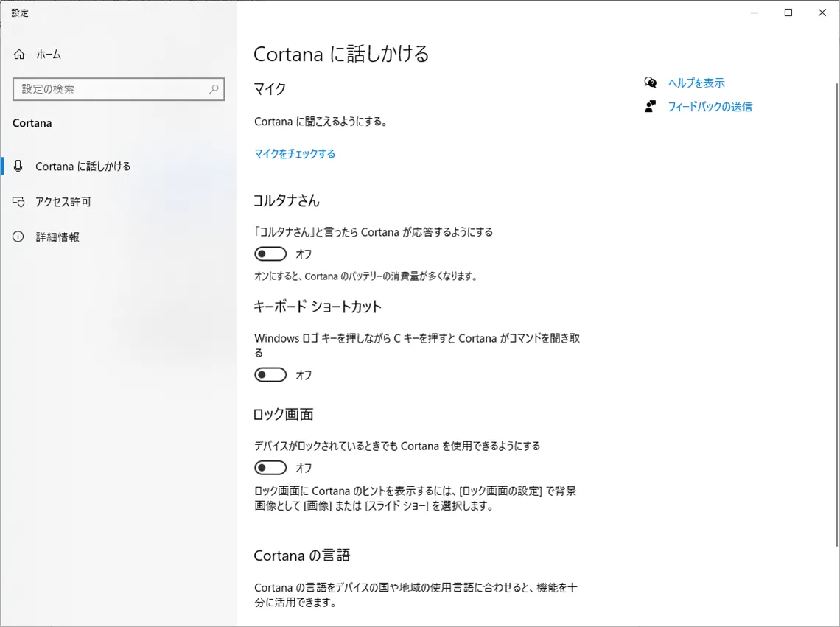Click the マイク section heading

270,89
